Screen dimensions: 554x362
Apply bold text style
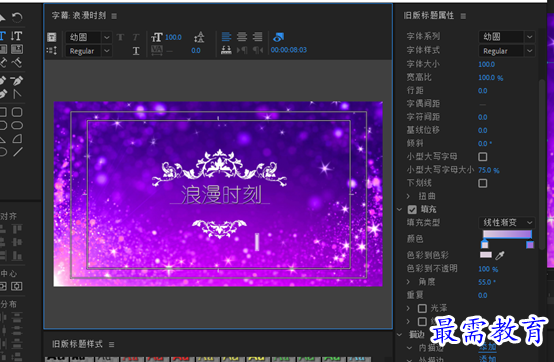120,37
